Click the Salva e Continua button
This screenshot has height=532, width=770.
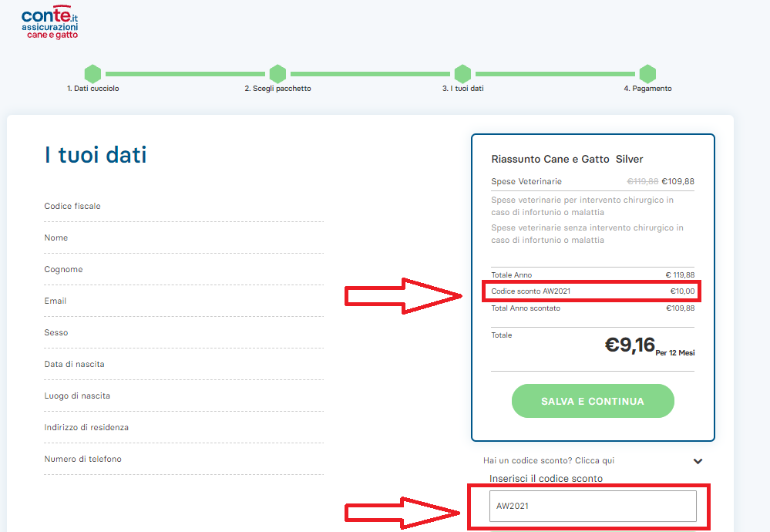click(x=593, y=401)
